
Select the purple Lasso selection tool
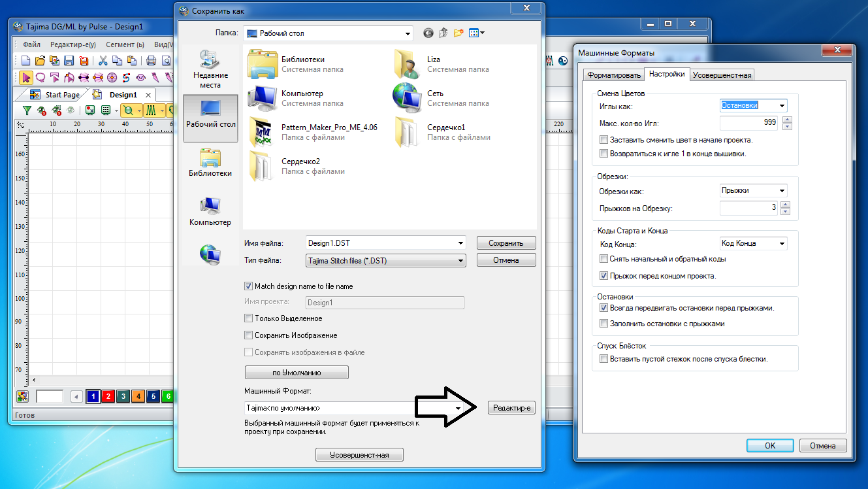pos(40,78)
